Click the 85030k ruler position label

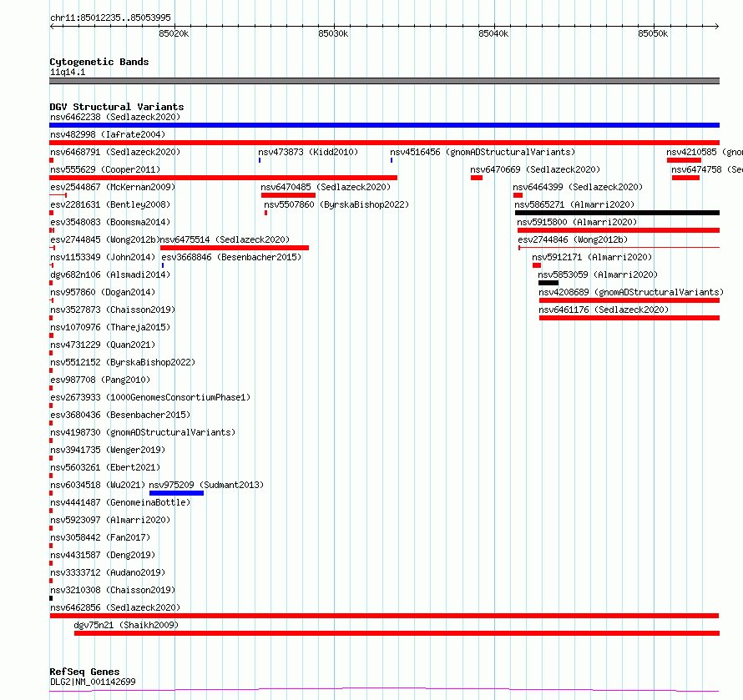[333, 33]
